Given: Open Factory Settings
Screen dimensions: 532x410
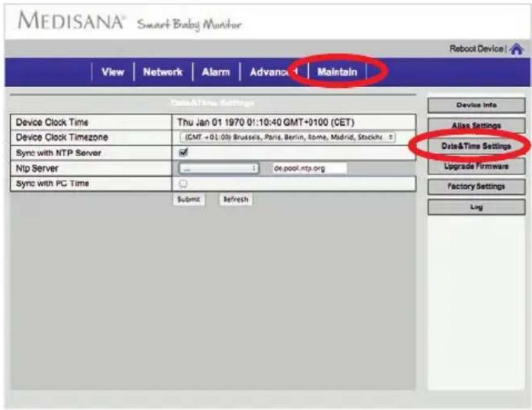Looking at the screenshot, I should click(x=477, y=187).
